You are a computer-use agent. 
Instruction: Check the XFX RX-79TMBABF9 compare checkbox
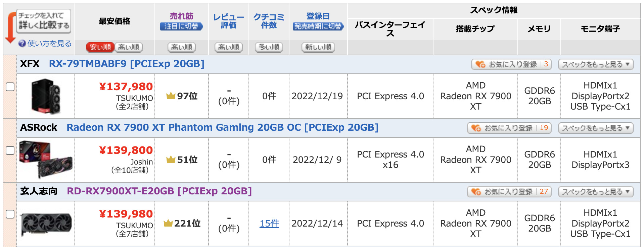click(x=10, y=87)
